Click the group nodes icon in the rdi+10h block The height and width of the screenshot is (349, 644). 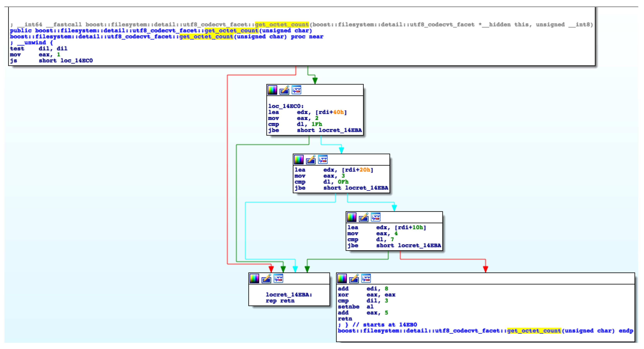click(x=376, y=217)
